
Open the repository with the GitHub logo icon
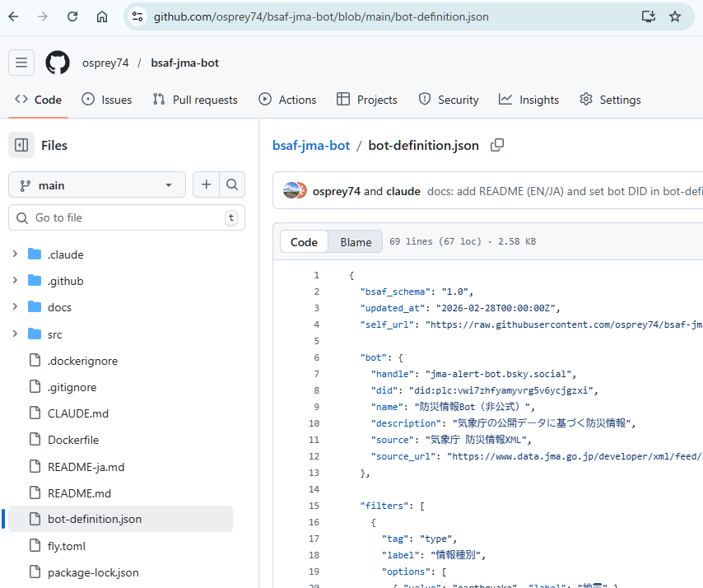click(x=58, y=63)
